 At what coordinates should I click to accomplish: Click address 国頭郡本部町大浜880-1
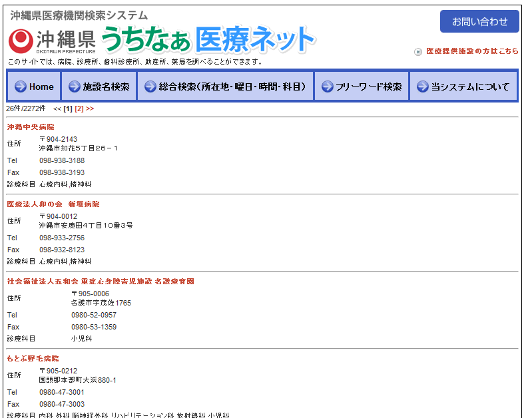(78, 380)
